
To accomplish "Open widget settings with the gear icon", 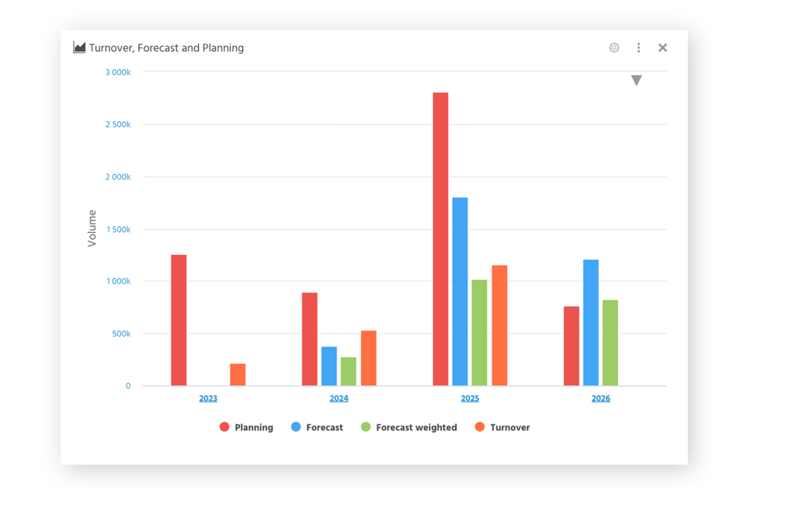I will tap(614, 48).
